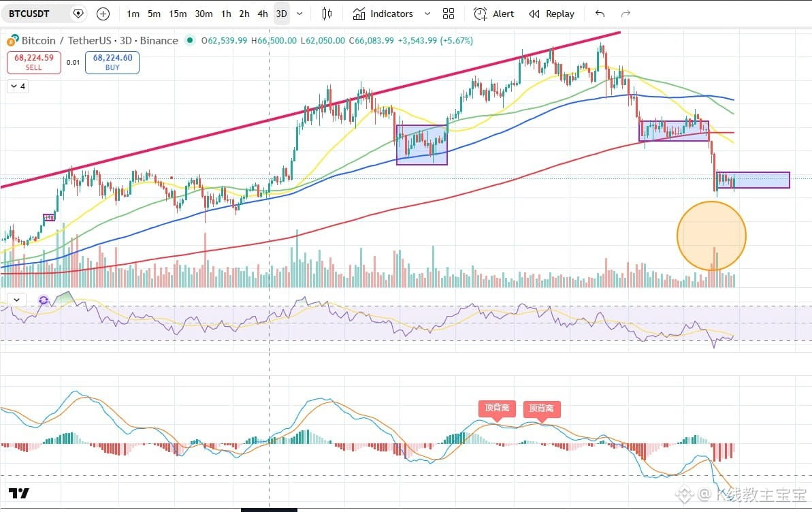
Task: Click the +3,543.99 (+5.67%) change value
Action: (x=436, y=40)
